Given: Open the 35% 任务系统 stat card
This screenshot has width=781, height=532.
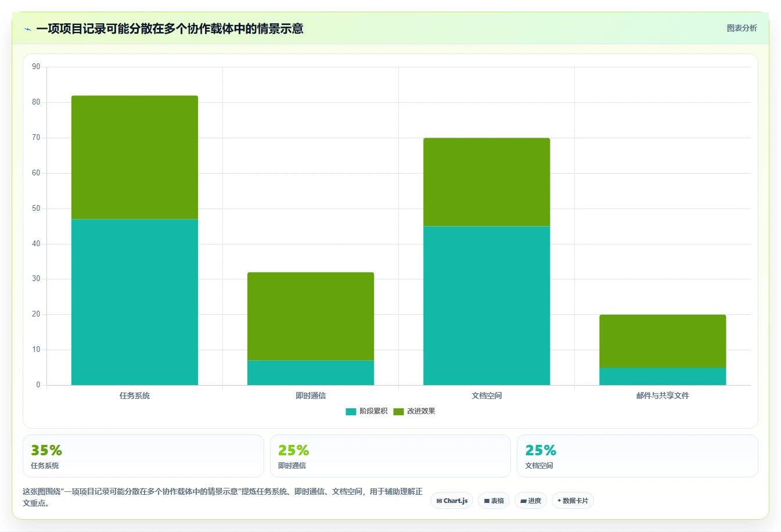Looking at the screenshot, I should 143,456.
